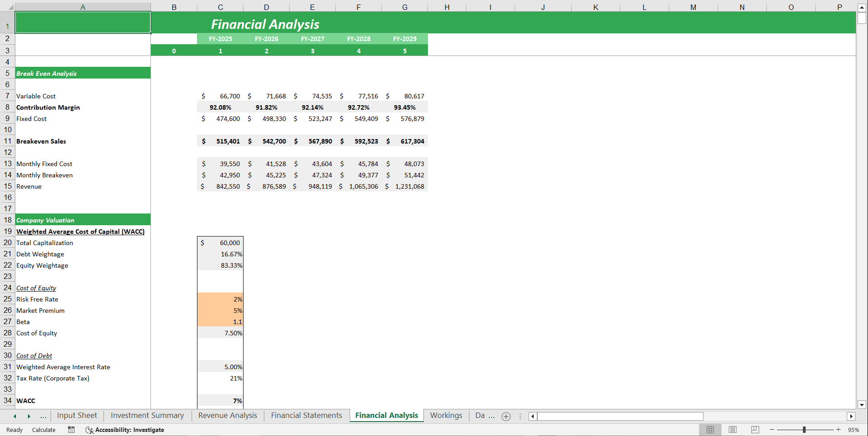The image size is (868, 436).
Task: Open the zoom dialog by clicking 95%
Action: pyautogui.click(x=854, y=430)
